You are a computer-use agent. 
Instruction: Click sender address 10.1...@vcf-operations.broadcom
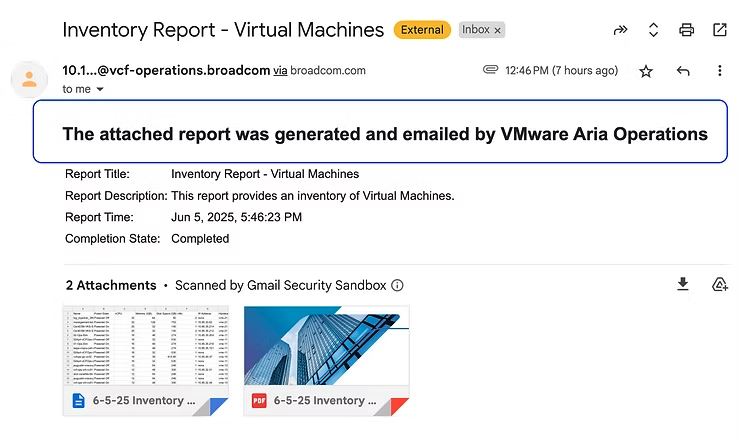coord(166,70)
